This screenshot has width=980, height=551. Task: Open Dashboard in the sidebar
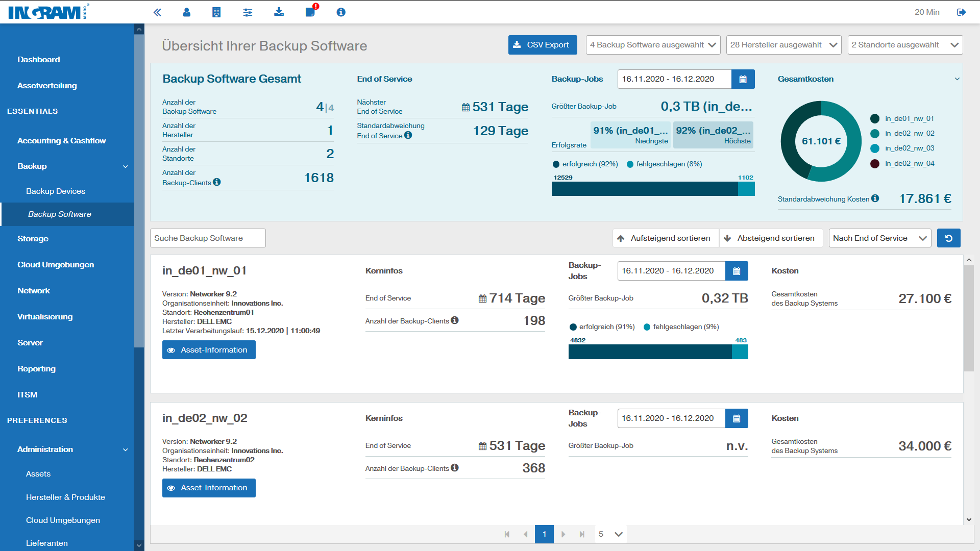point(39,60)
